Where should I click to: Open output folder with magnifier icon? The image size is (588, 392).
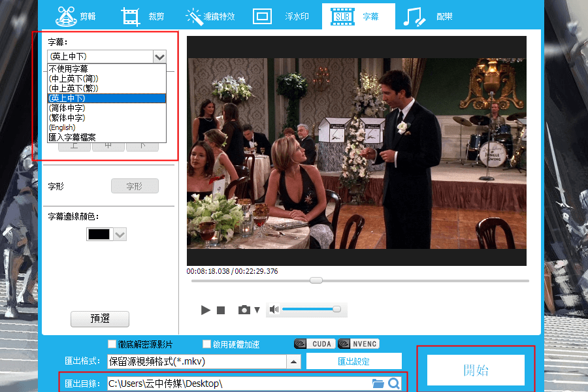click(x=394, y=384)
